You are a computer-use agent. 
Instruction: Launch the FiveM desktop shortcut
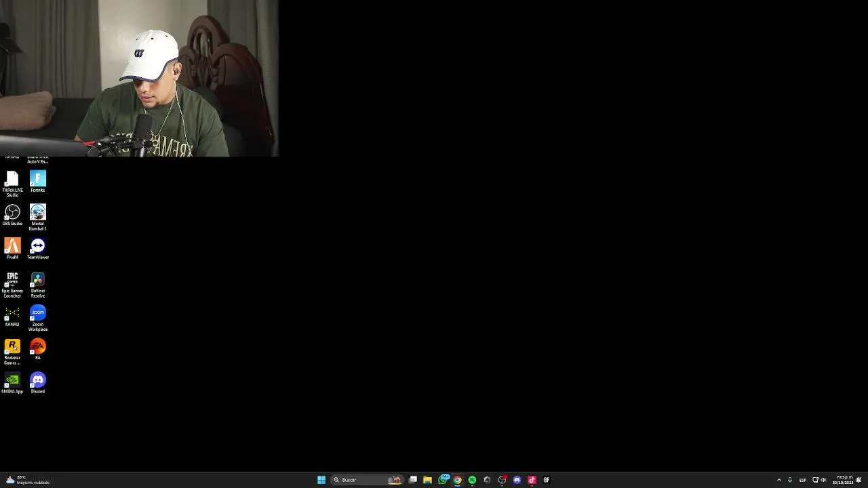click(x=12, y=249)
